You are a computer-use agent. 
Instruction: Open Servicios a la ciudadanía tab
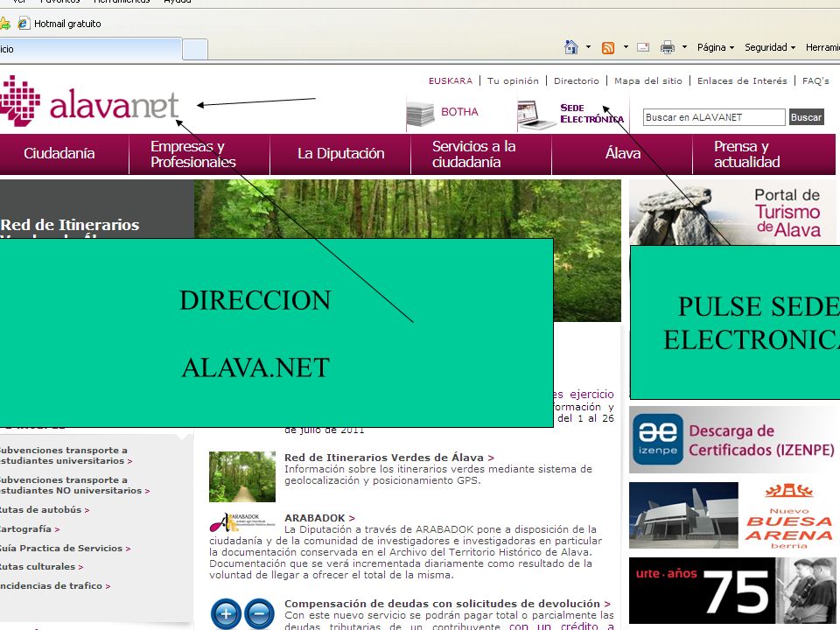[x=481, y=154]
